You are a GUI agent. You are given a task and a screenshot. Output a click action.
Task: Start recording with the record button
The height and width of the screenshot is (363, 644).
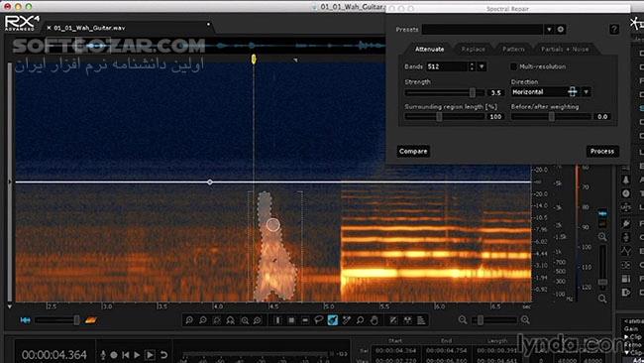tap(114, 354)
